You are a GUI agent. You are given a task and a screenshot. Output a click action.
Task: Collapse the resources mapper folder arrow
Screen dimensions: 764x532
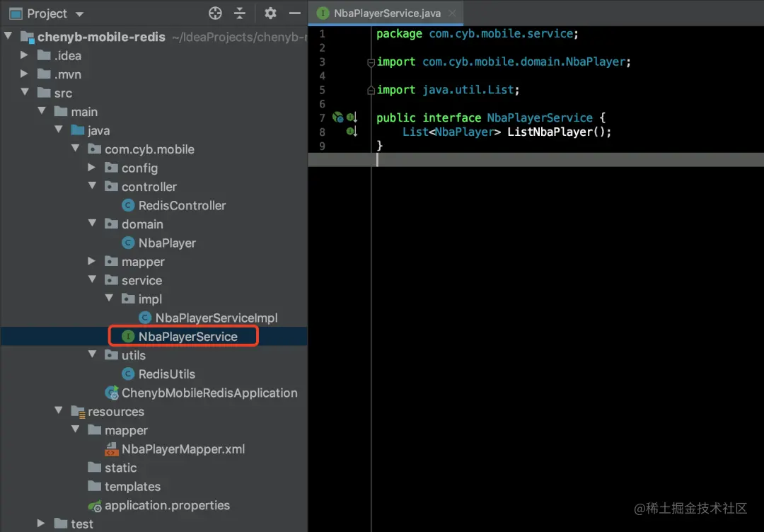coord(76,429)
